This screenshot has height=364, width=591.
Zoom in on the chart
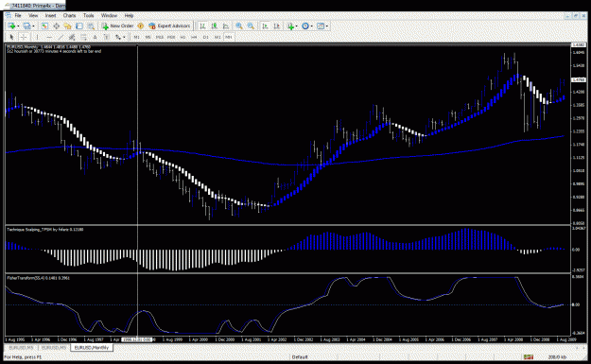pos(239,26)
